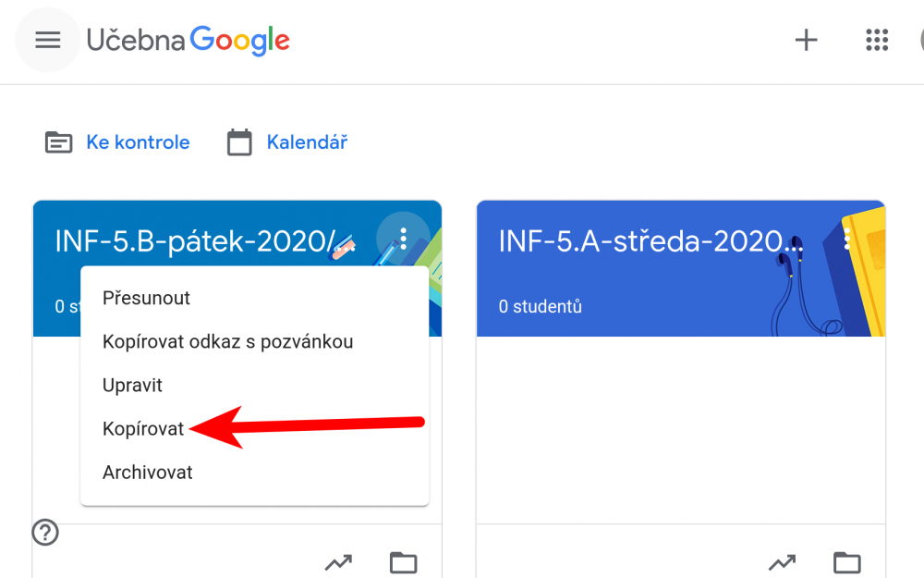Open the main hamburger menu

point(48,40)
